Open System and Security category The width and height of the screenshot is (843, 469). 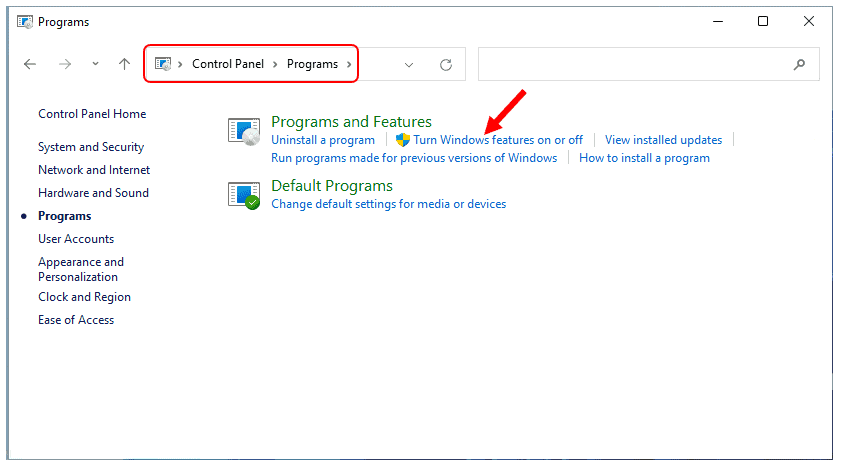(x=91, y=147)
